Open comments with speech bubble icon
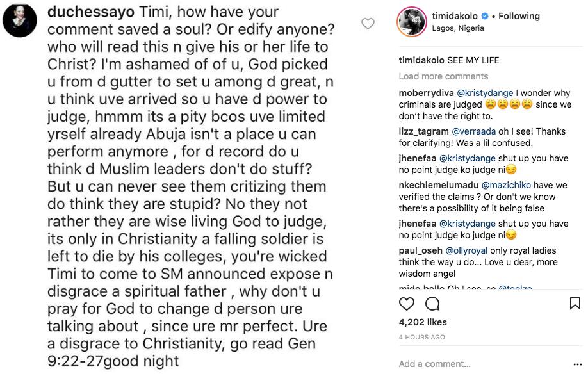The height and width of the screenshot is (376, 588). point(432,304)
